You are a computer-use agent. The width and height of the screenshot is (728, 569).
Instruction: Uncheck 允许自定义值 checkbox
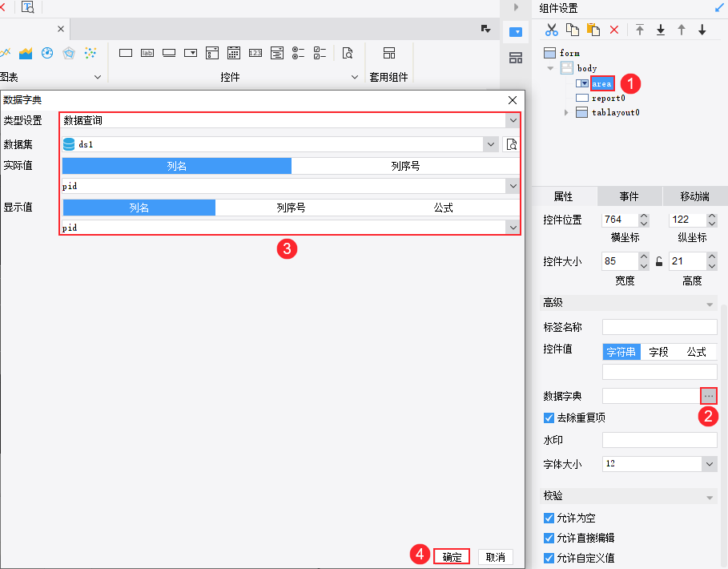[549, 558]
